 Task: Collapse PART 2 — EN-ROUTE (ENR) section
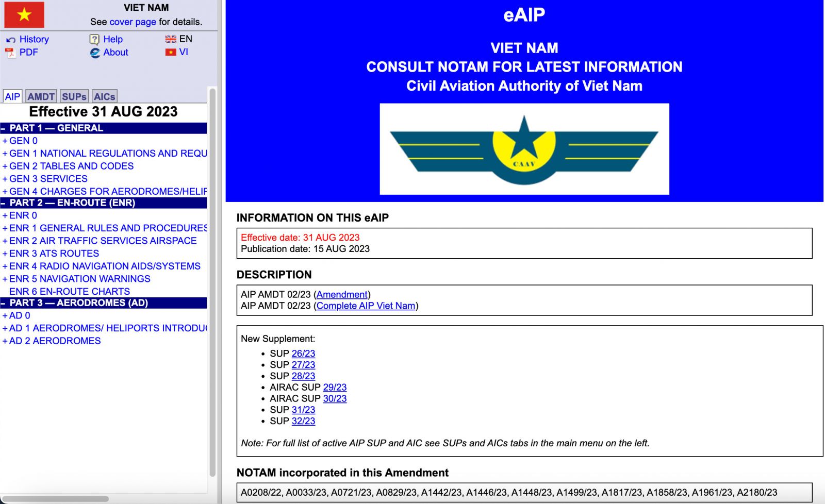click(3, 203)
